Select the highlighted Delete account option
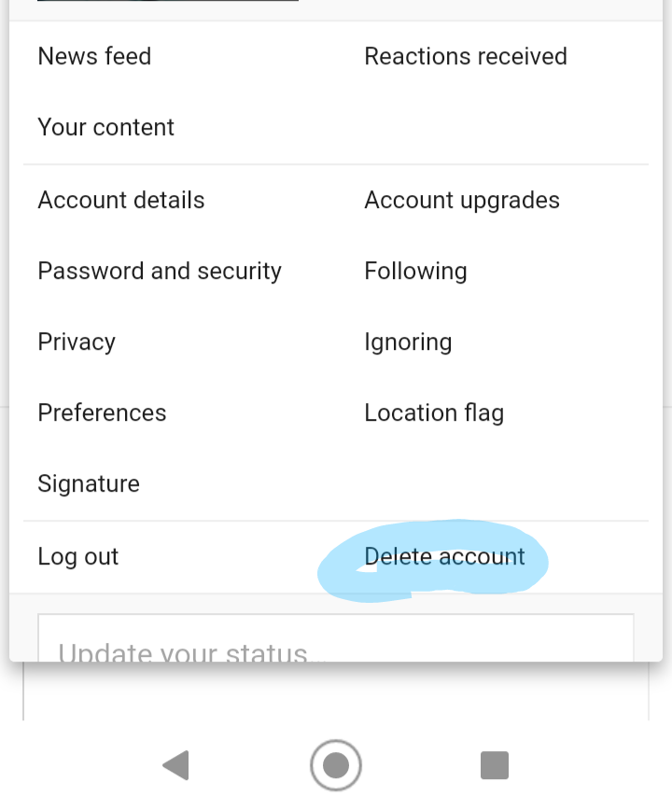 coord(445,556)
